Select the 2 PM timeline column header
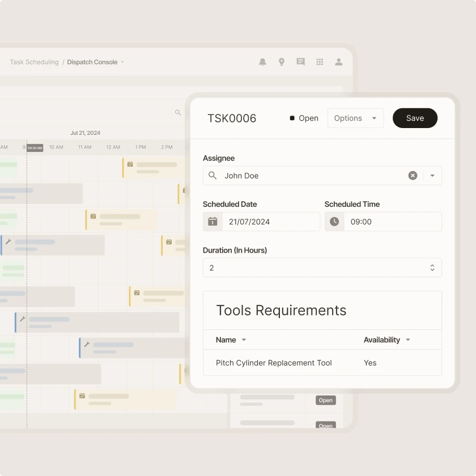 point(167,147)
